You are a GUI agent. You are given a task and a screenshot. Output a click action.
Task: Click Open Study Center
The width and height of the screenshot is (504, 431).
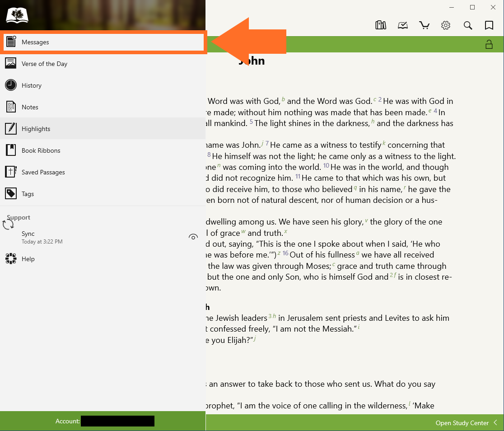pos(462,422)
